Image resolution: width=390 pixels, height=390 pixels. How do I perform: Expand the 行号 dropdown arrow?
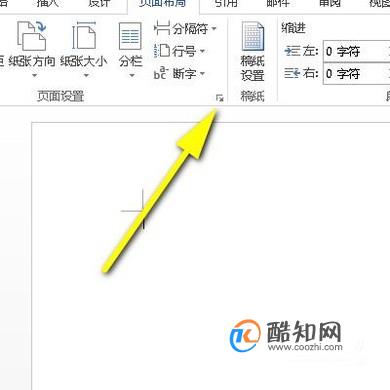click(x=202, y=51)
